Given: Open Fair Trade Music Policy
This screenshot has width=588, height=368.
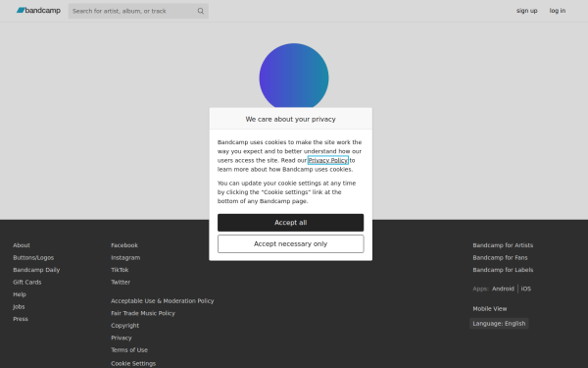Looking at the screenshot, I should click(143, 313).
